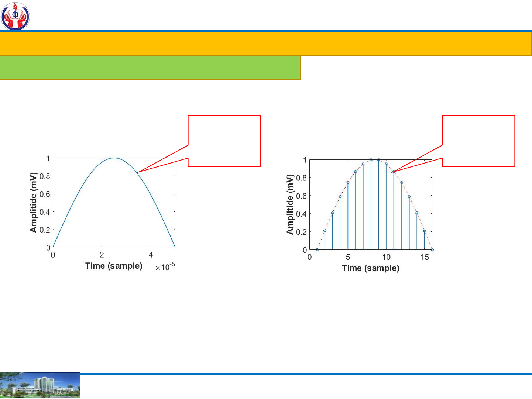Click the stem marker at sample 5

348,183
